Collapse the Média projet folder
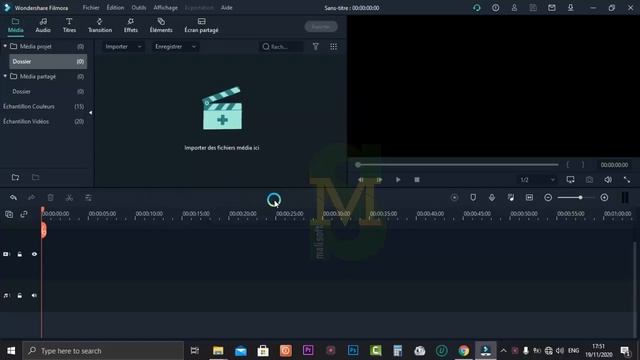 pos(5,46)
